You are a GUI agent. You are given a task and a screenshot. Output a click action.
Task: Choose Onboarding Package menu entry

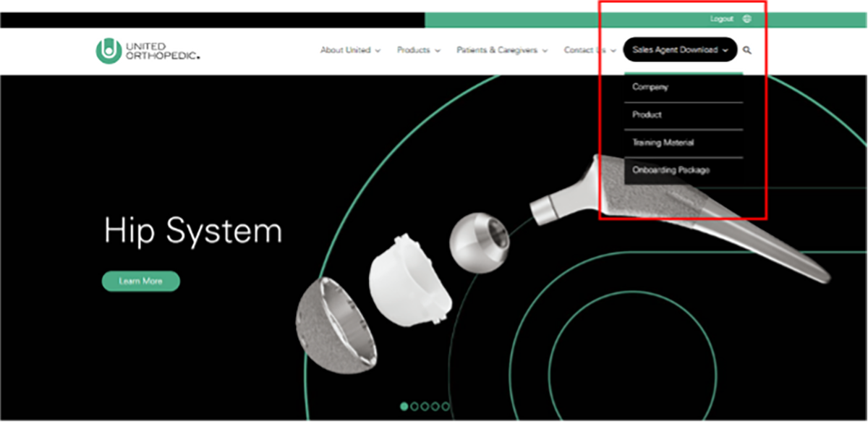(x=684, y=171)
